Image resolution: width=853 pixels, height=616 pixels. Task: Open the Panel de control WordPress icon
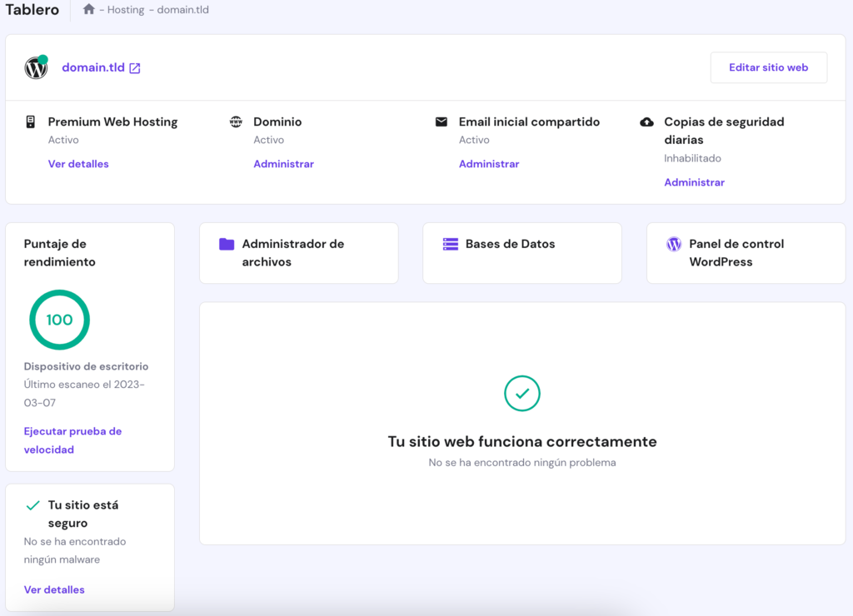tap(673, 244)
